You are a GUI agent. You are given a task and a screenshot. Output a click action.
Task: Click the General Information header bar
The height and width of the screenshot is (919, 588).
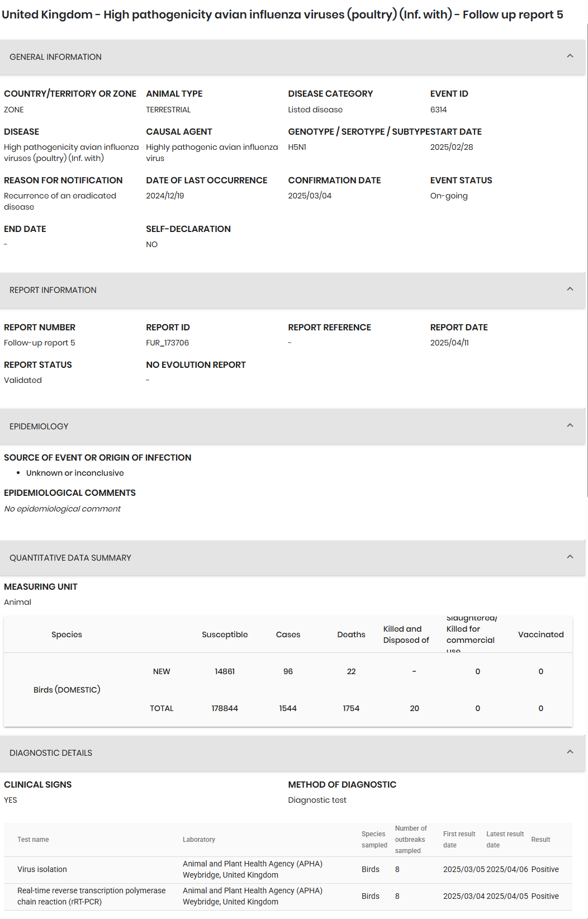292,57
